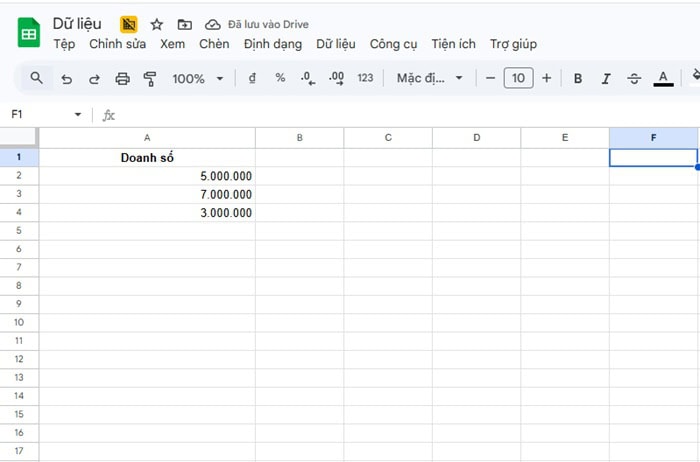
Task: Toggle strikethrough formatting
Action: pos(634,78)
